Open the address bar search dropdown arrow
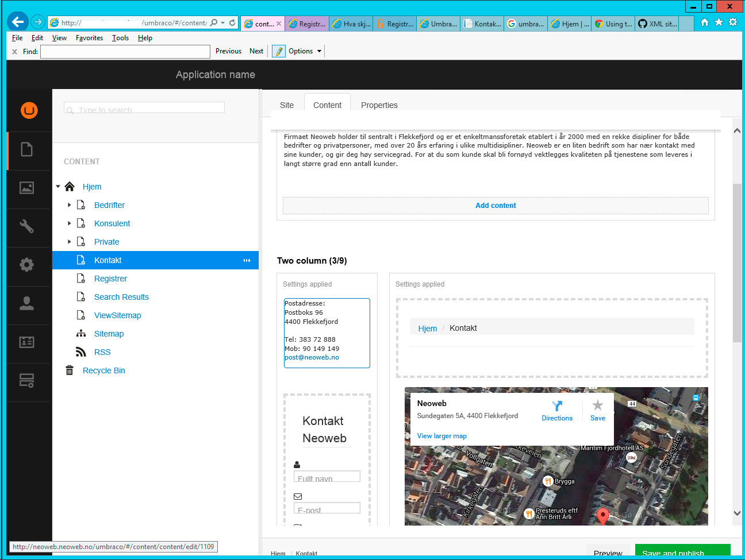The height and width of the screenshot is (560, 745). 222,23
